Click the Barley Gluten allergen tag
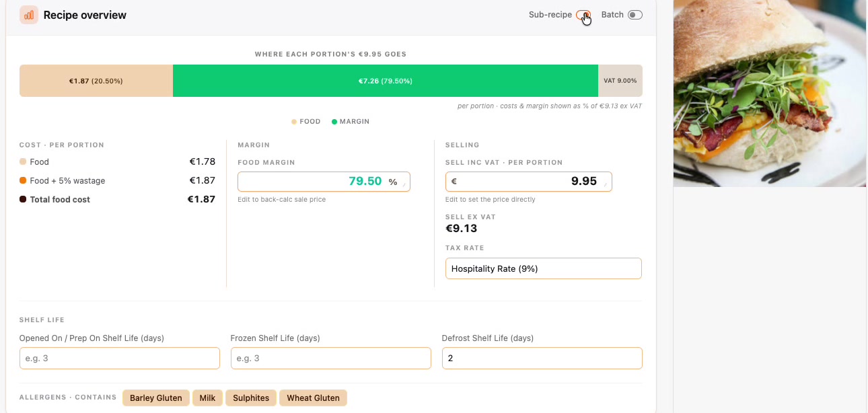 point(156,398)
